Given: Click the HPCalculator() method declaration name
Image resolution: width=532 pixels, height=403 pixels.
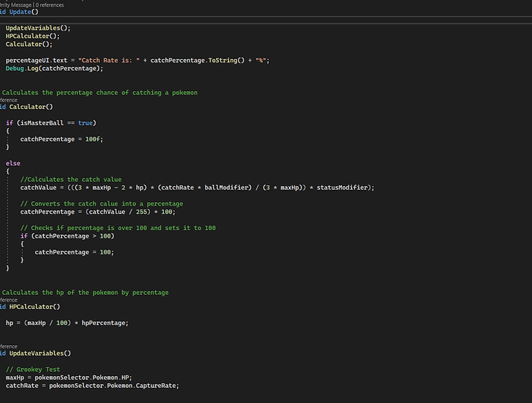Looking at the screenshot, I should pos(34,307).
